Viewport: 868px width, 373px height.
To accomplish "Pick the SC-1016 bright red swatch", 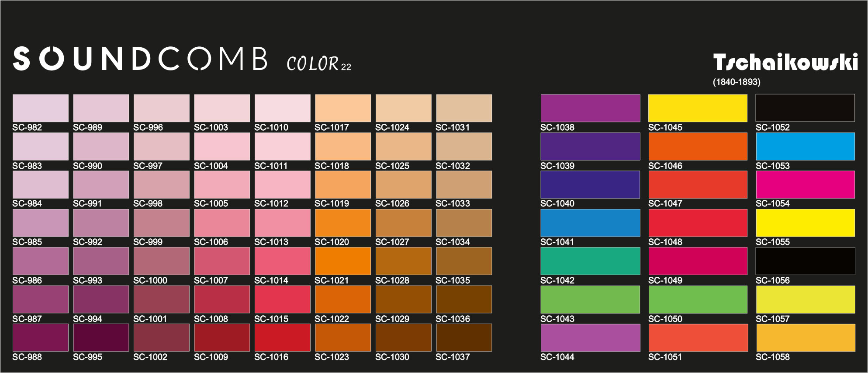I will coord(283,338).
